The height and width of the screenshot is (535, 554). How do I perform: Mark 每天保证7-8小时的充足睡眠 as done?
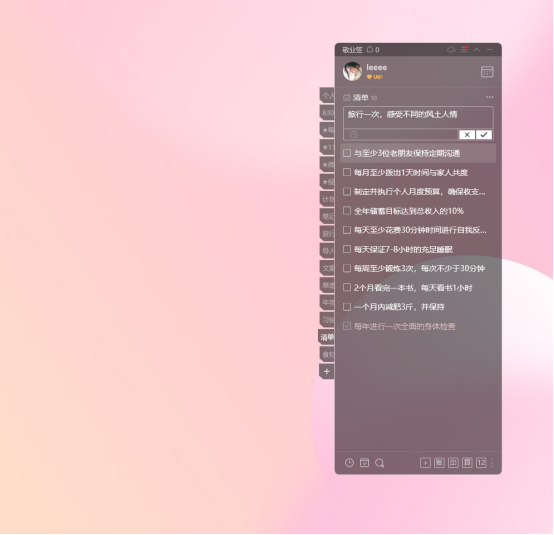point(347,249)
